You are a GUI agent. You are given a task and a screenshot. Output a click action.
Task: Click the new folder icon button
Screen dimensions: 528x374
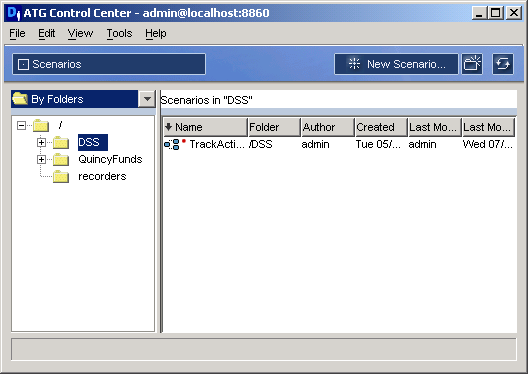[x=472, y=64]
